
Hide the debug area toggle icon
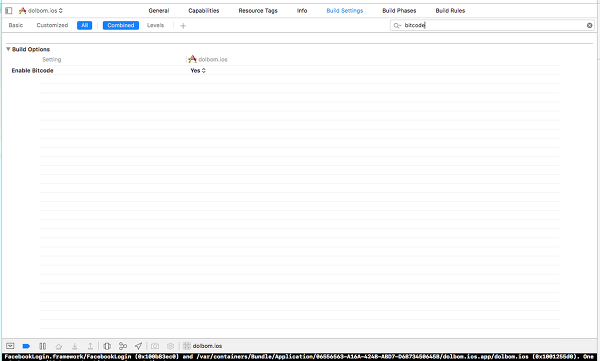click(10, 346)
